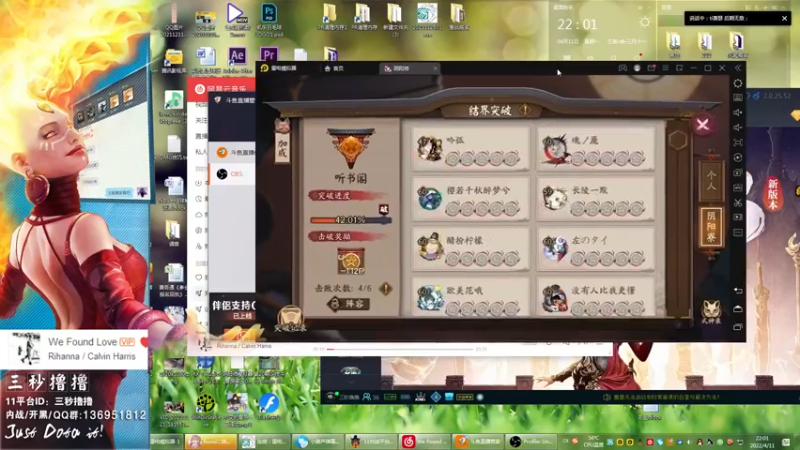Select 斗鱼直播 entry with orange icon

point(232,152)
